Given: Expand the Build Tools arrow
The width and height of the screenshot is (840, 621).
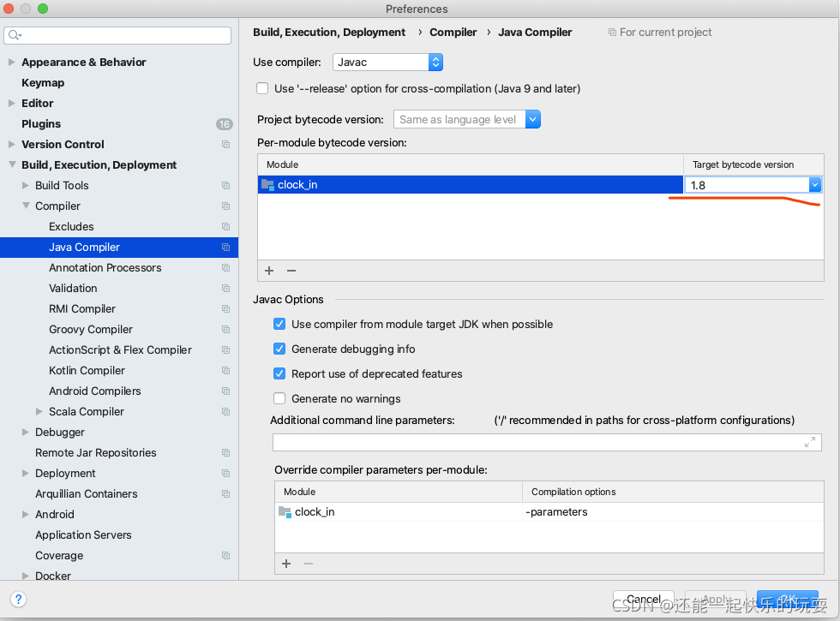Looking at the screenshot, I should point(25,186).
